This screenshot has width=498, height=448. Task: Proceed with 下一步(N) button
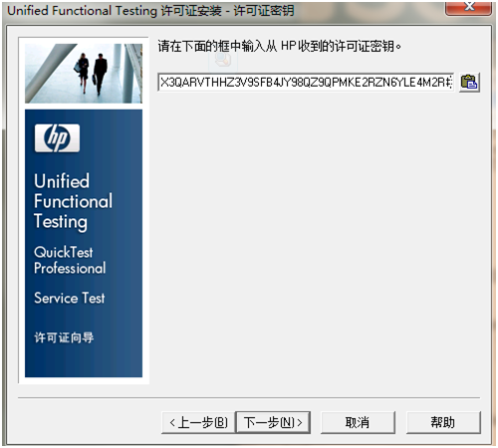tap(273, 422)
